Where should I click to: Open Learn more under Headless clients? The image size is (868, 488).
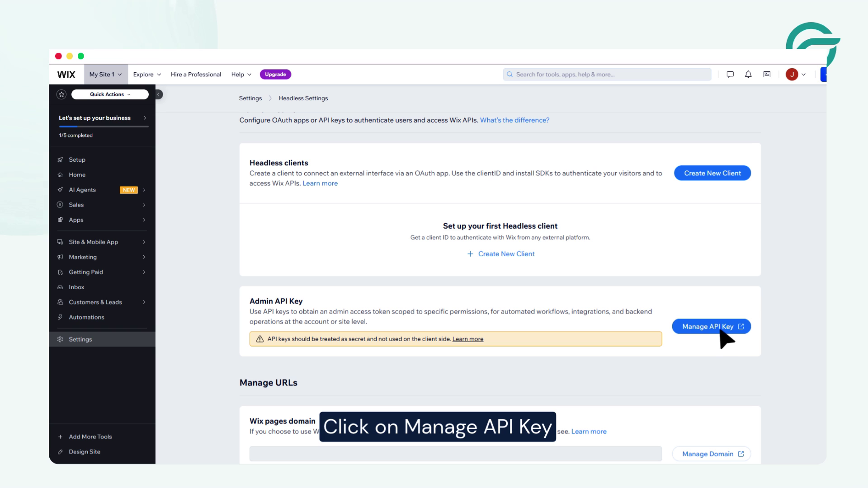point(320,183)
